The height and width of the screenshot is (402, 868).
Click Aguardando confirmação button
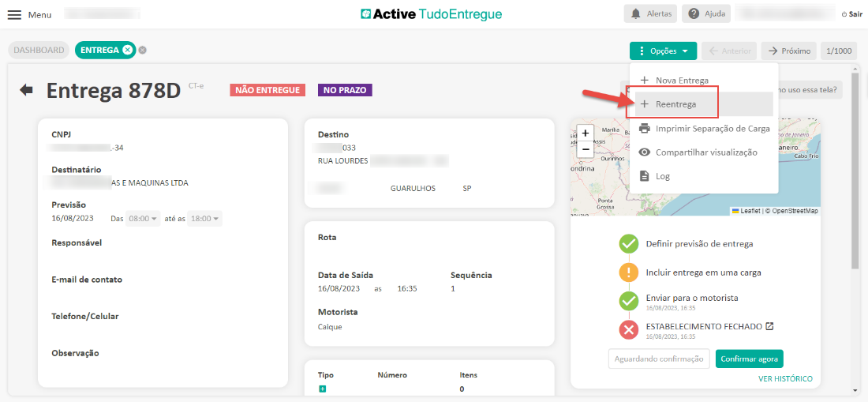(659, 359)
